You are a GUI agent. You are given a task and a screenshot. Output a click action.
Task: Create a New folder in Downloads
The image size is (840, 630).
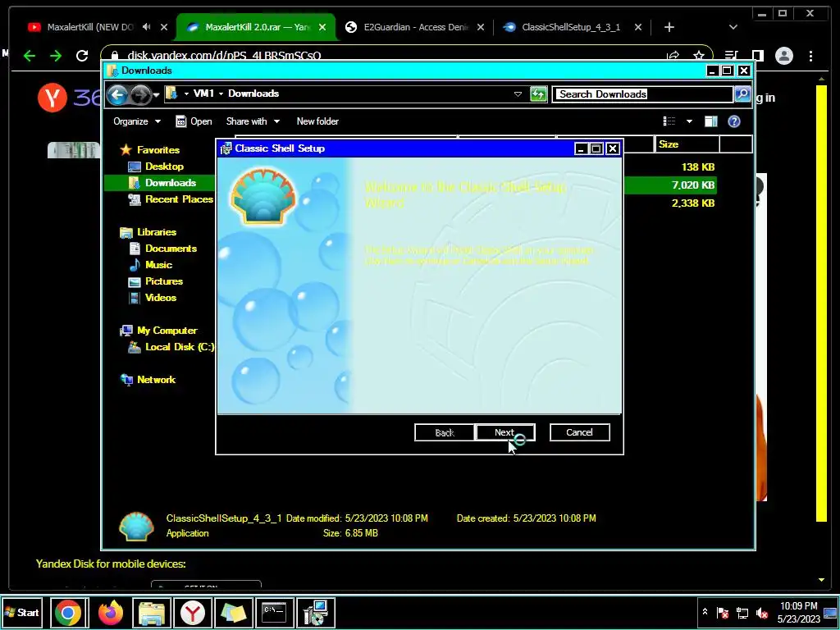317,121
